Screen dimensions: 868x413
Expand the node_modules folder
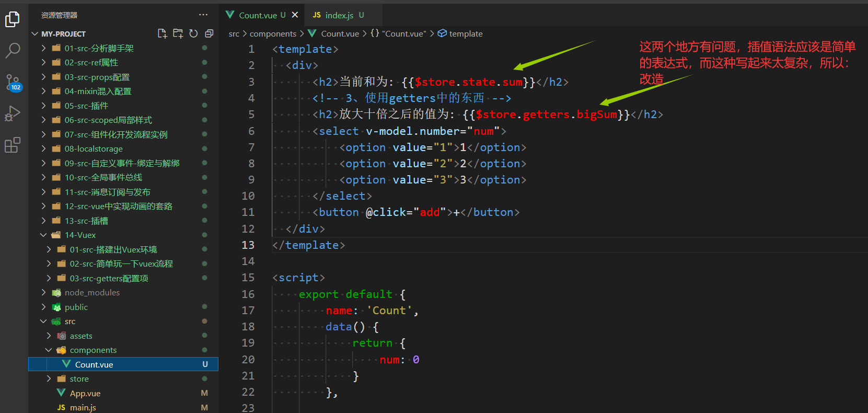click(43, 292)
